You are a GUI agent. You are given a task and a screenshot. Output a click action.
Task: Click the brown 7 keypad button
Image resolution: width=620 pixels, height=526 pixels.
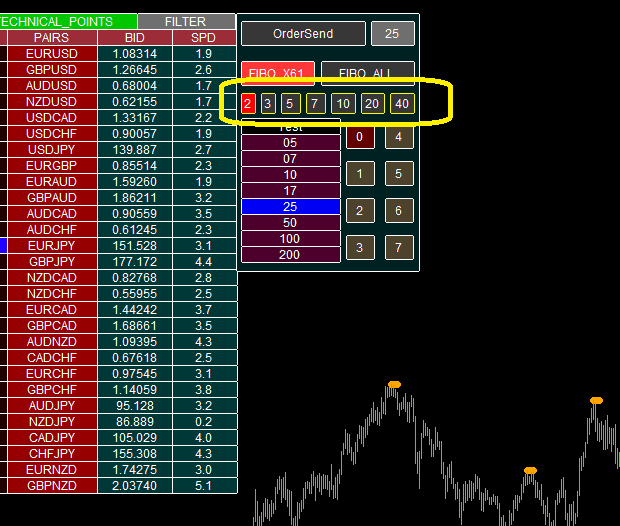point(399,248)
